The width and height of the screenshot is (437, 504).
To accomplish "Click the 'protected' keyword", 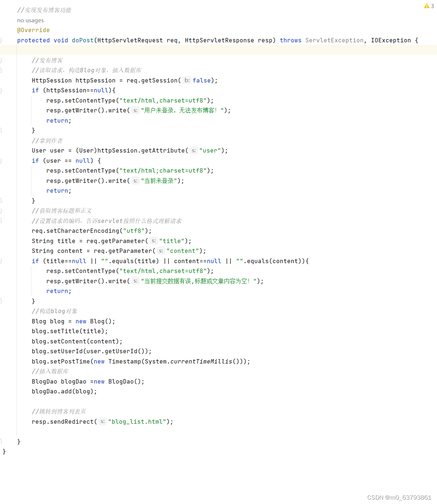I will point(34,41).
